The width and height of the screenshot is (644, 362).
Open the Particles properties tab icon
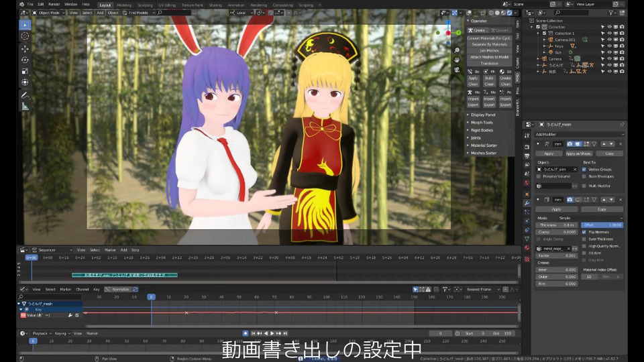point(527,213)
